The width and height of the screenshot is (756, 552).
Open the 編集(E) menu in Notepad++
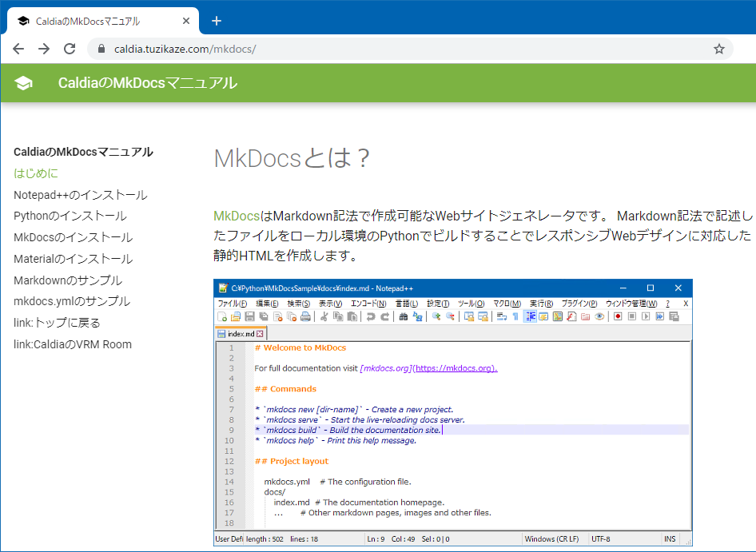click(x=267, y=304)
